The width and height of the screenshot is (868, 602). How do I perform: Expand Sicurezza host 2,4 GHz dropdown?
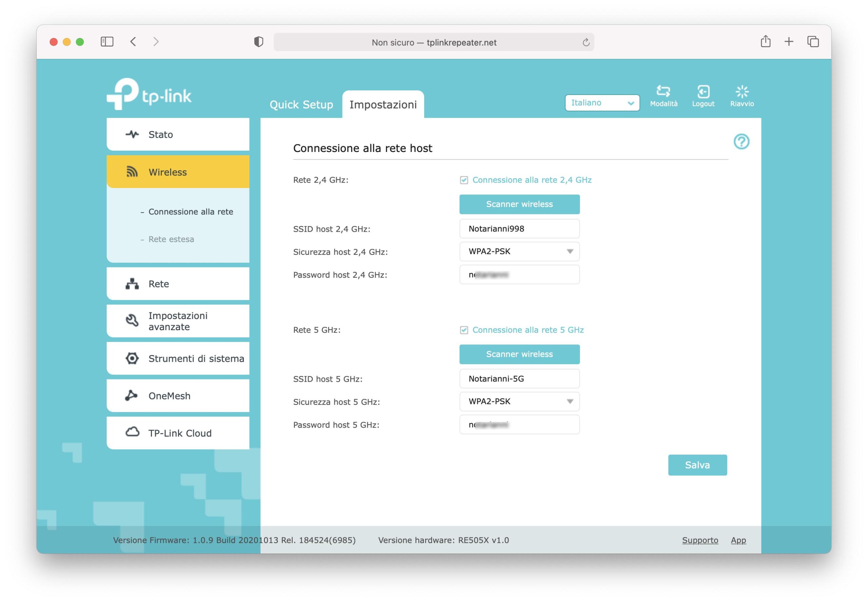519,251
